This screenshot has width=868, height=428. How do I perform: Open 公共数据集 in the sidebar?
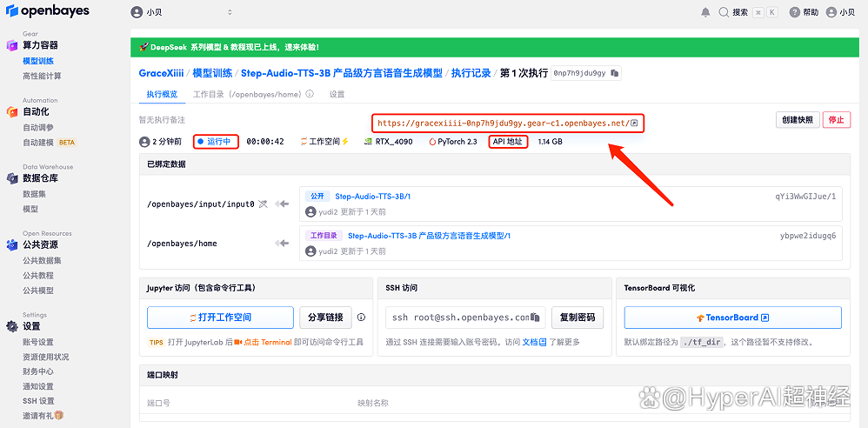point(42,260)
